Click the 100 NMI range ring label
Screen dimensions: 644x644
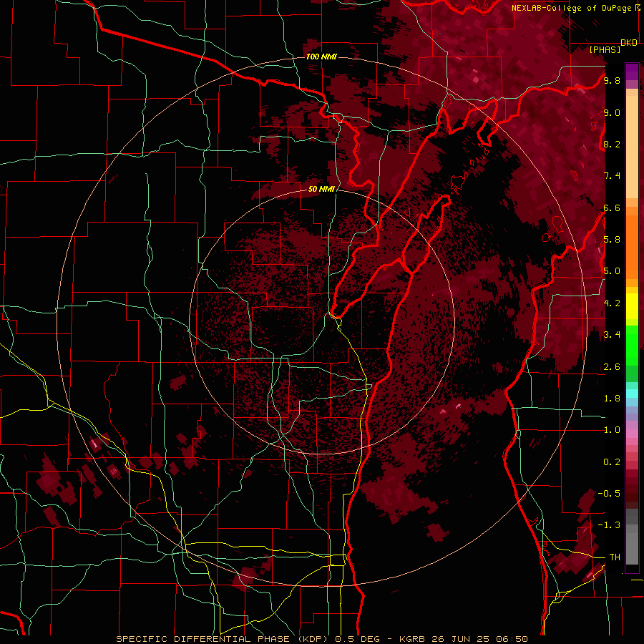coord(321,57)
